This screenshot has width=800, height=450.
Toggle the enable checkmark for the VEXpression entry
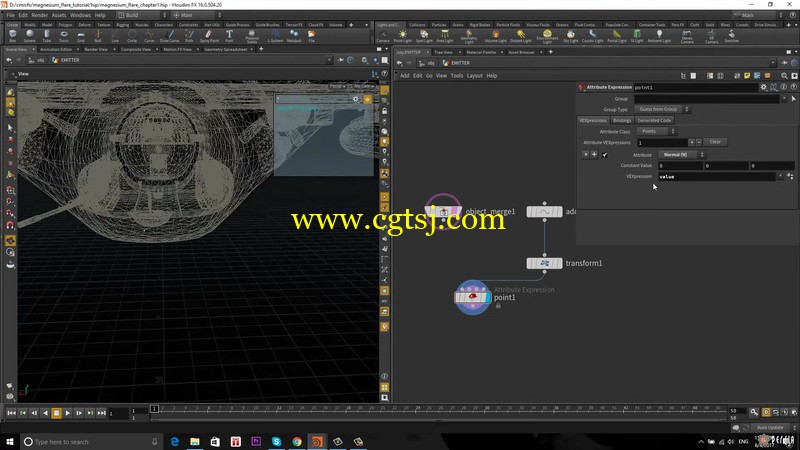(605, 155)
